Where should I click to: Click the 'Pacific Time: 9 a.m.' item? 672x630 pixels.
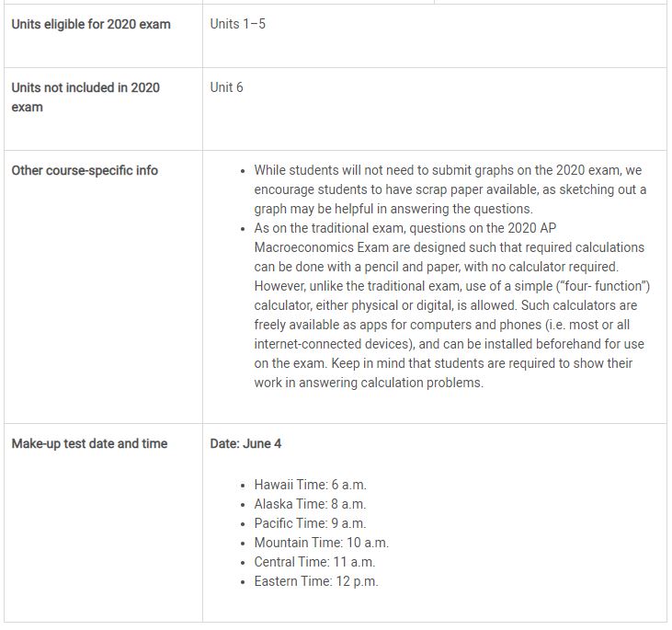311,523
